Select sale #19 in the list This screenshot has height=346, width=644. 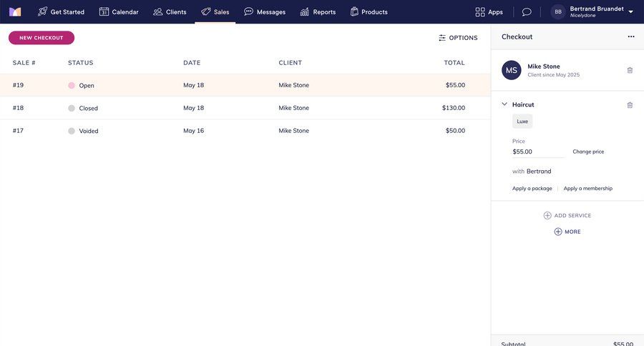(x=245, y=85)
